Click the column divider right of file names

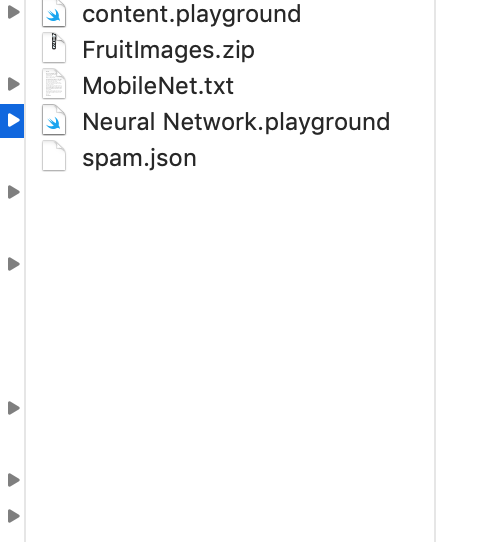435,271
